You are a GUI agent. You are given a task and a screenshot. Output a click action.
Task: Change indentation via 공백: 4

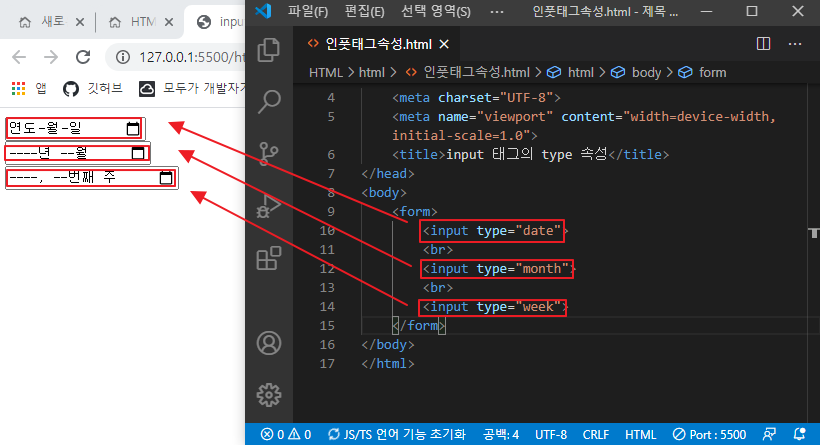pyautogui.click(x=501, y=435)
